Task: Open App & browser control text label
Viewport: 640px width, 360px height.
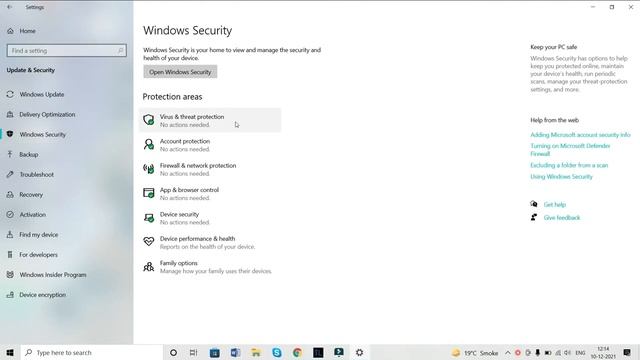Action: [189, 190]
